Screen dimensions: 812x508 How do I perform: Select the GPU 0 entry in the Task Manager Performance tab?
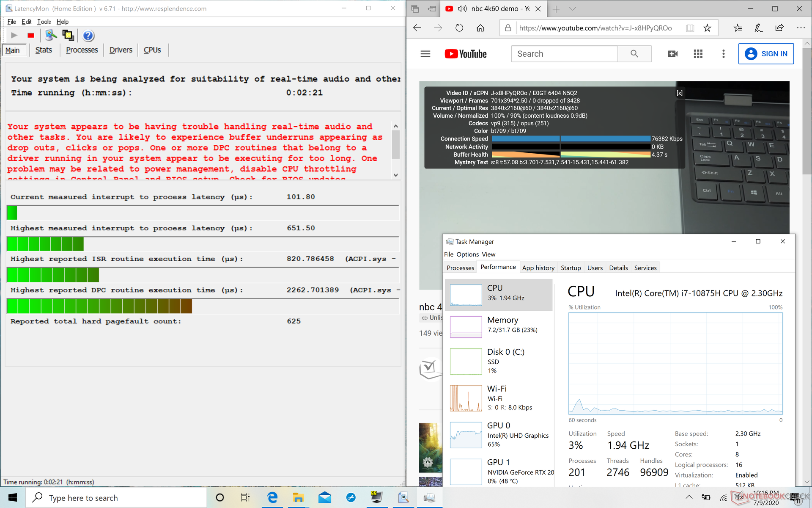pyautogui.click(x=499, y=434)
